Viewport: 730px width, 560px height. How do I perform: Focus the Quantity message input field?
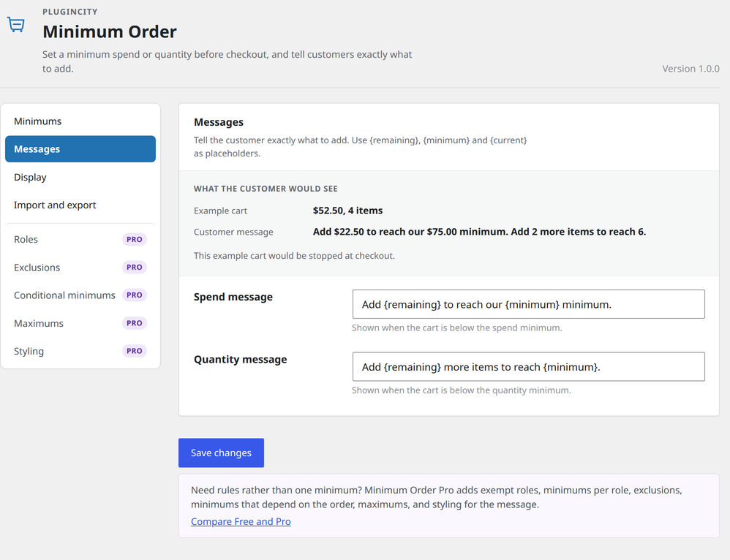pos(528,367)
